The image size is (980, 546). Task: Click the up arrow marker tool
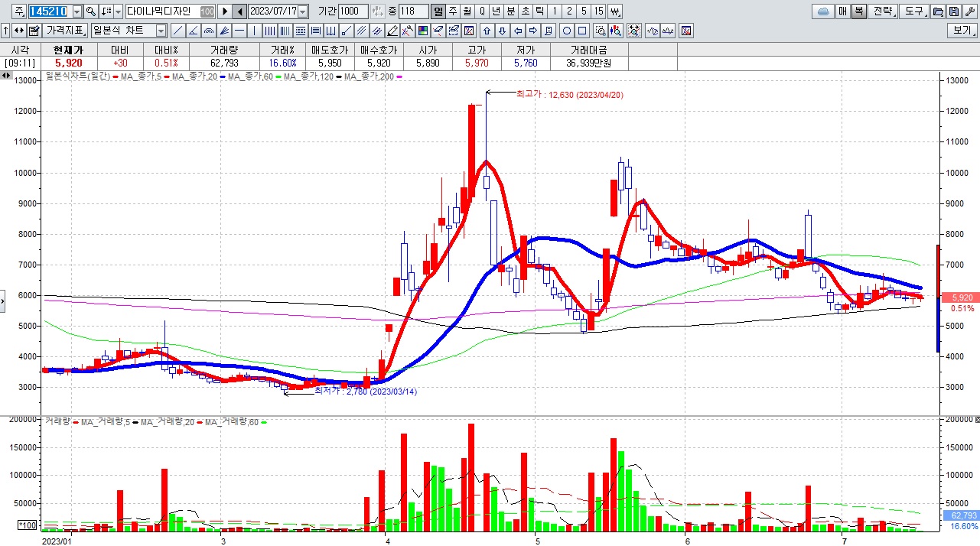487,31
